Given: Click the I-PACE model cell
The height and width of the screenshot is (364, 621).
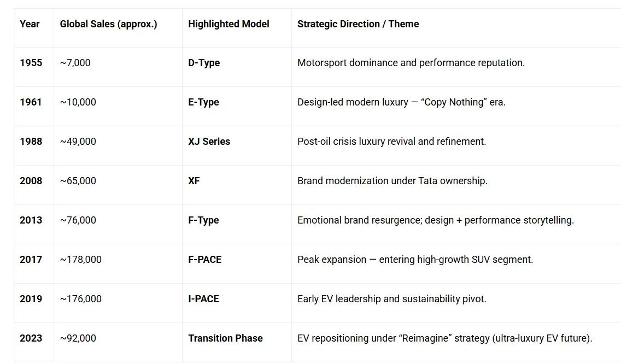Looking at the screenshot, I should [203, 299].
